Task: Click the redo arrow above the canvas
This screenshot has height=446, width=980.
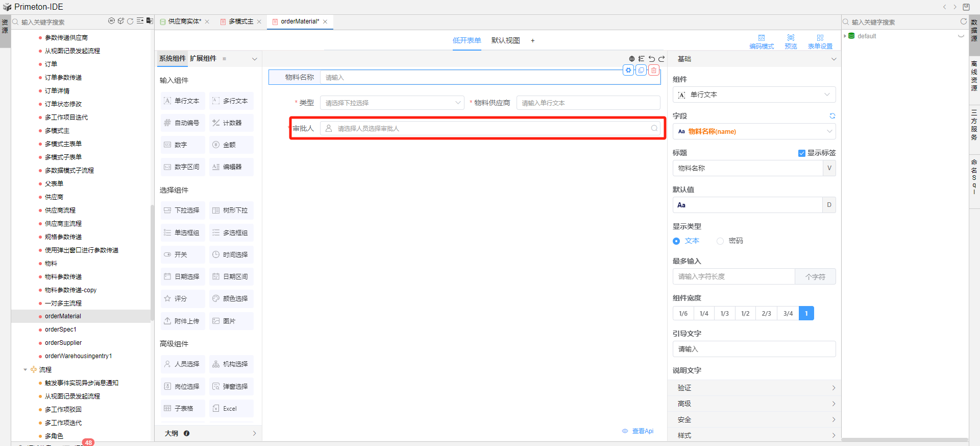Action: [x=661, y=59]
